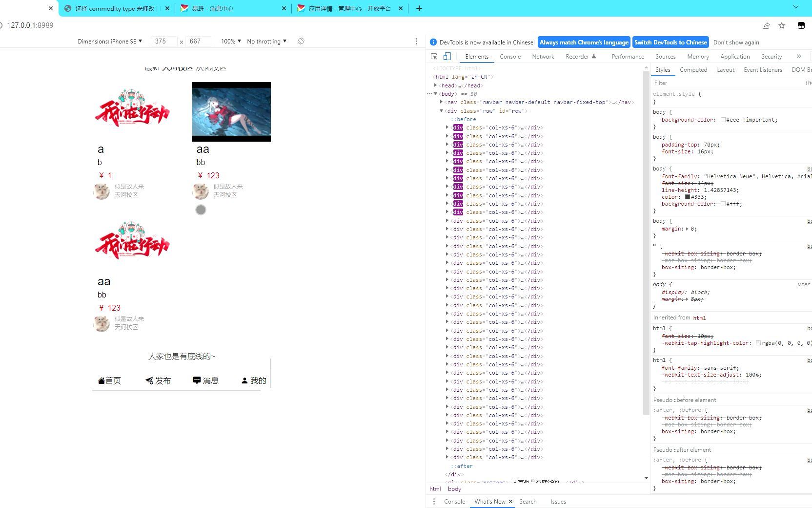
Task: Click the #333 color swatch
Action: tap(687, 196)
